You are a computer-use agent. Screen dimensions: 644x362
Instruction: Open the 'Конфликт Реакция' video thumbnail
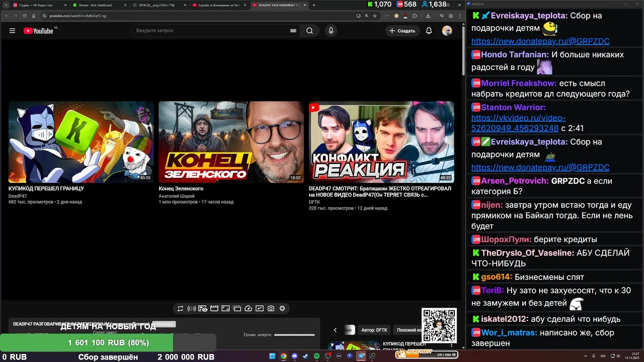(x=381, y=142)
